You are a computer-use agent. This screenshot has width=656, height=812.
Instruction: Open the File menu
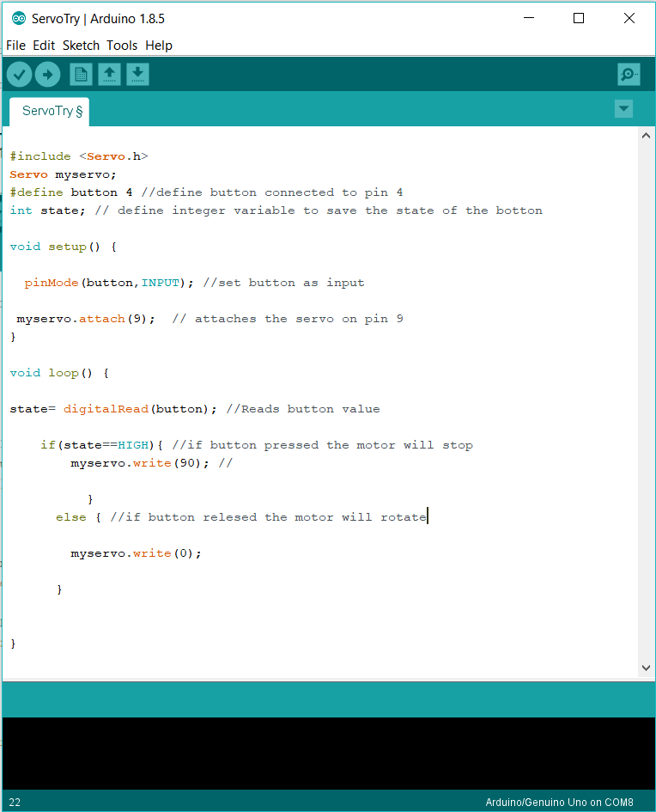[x=15, y=46]
